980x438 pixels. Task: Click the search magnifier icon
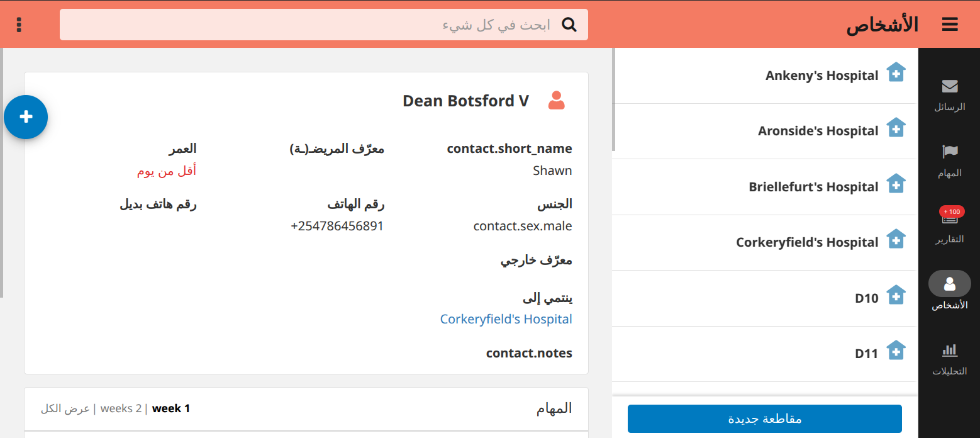[x=569, y=25]
